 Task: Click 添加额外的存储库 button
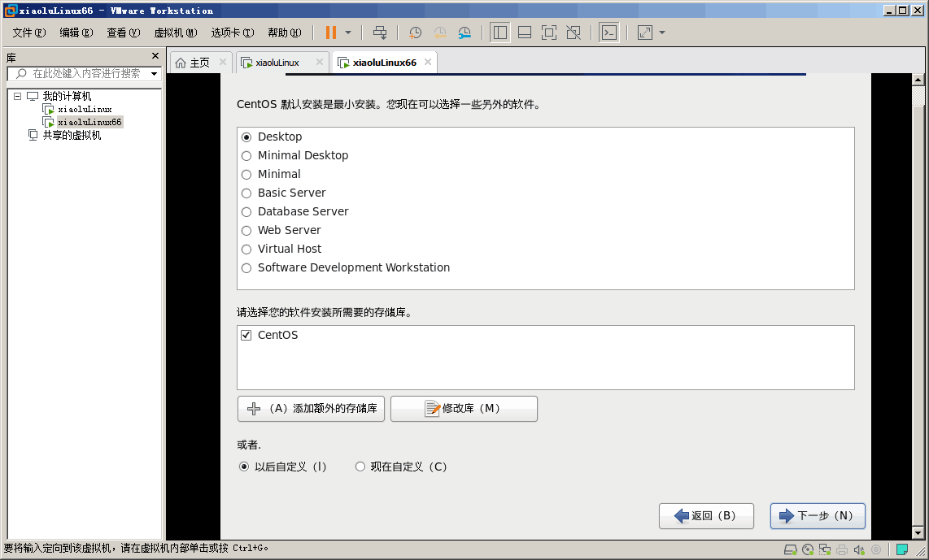click(311, 409)
